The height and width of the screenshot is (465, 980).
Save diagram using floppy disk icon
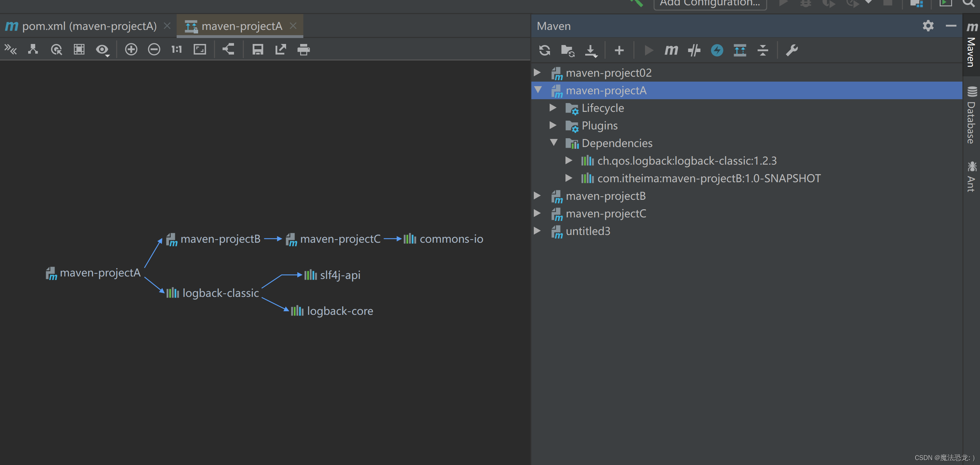(258, 50)
